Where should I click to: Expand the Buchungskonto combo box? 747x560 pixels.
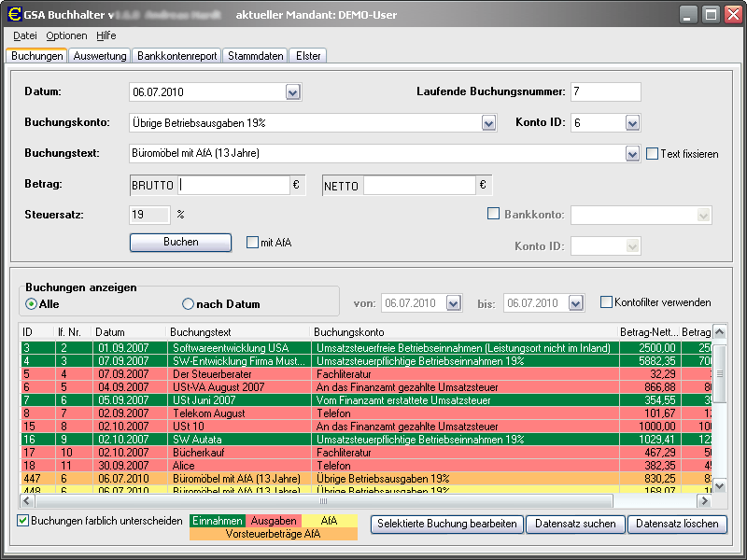[487, 122]
